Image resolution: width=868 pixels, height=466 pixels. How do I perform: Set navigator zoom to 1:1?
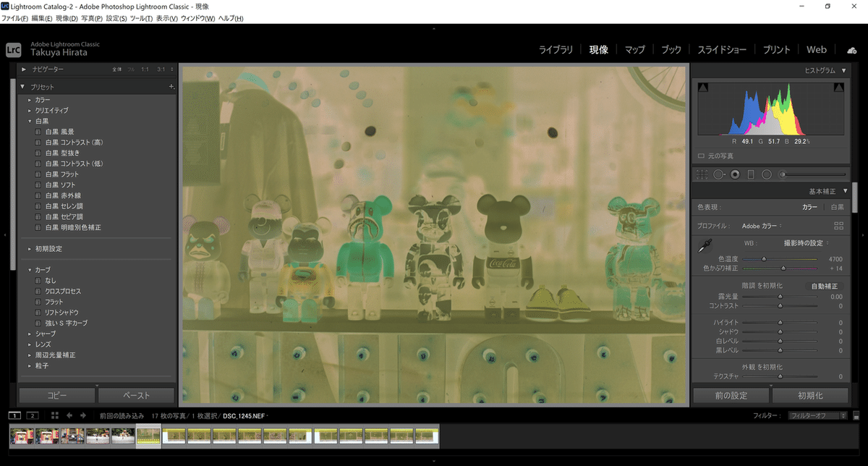click(145, 69)
